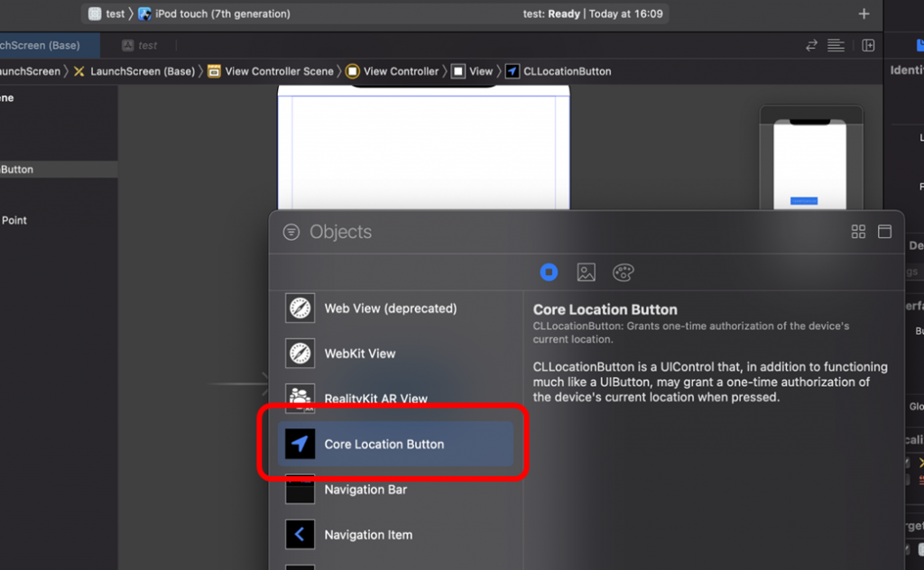Screen dimensions: 924x570
Task: Select the Point row in document outline
Action: point(59,220)
